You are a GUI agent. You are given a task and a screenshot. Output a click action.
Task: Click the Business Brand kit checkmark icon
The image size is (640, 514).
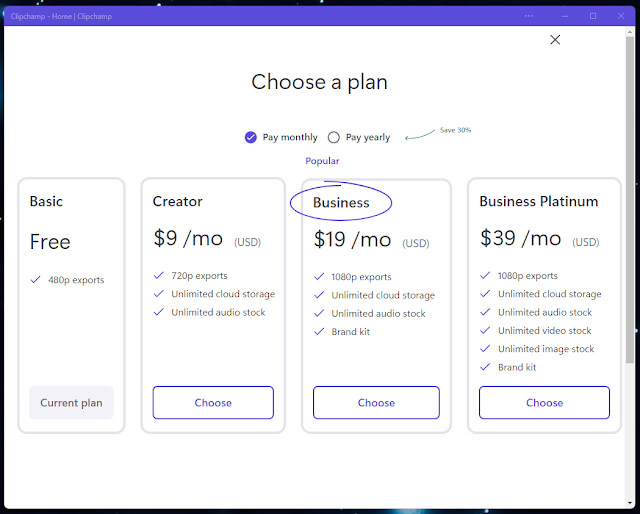click(319, 332)
